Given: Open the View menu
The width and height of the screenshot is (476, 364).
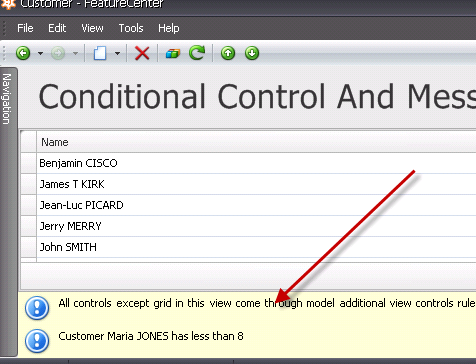Looking at the screenshot, I should pos(92,28).
